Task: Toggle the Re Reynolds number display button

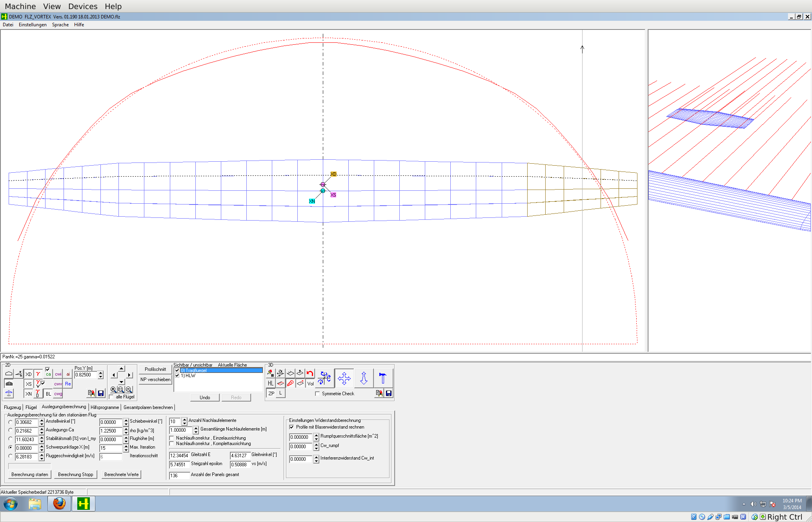Action: click(x=68, y=384)
